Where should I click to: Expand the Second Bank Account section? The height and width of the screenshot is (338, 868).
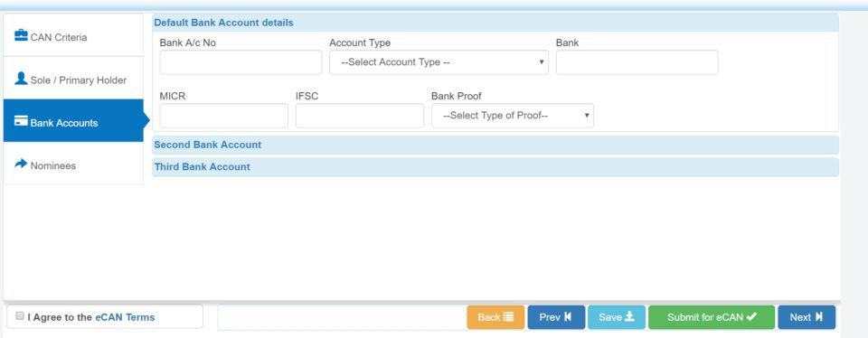pos(495,145)
